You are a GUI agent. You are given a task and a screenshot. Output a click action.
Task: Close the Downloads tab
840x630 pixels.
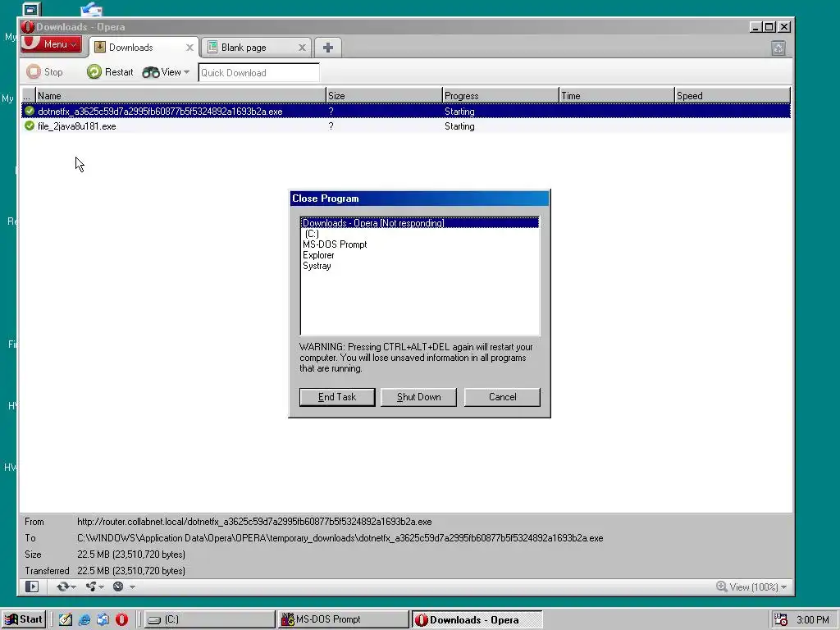coord(189,48)
